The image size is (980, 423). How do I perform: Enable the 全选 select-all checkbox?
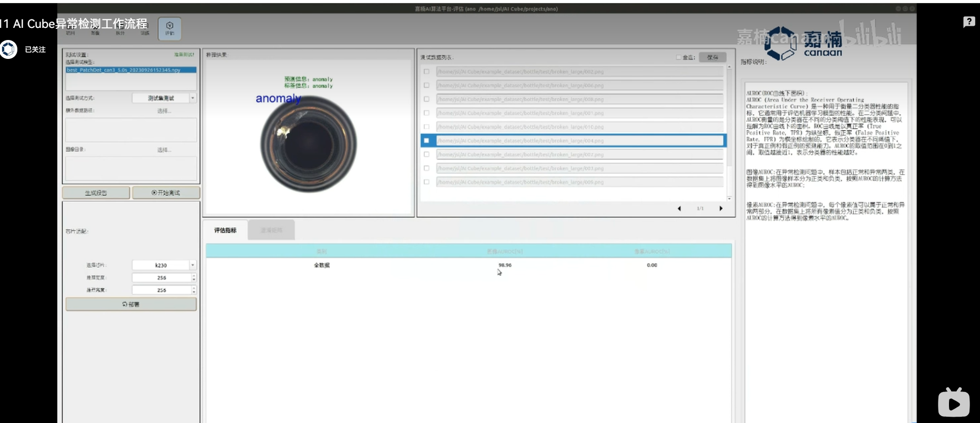coord(678,57)
